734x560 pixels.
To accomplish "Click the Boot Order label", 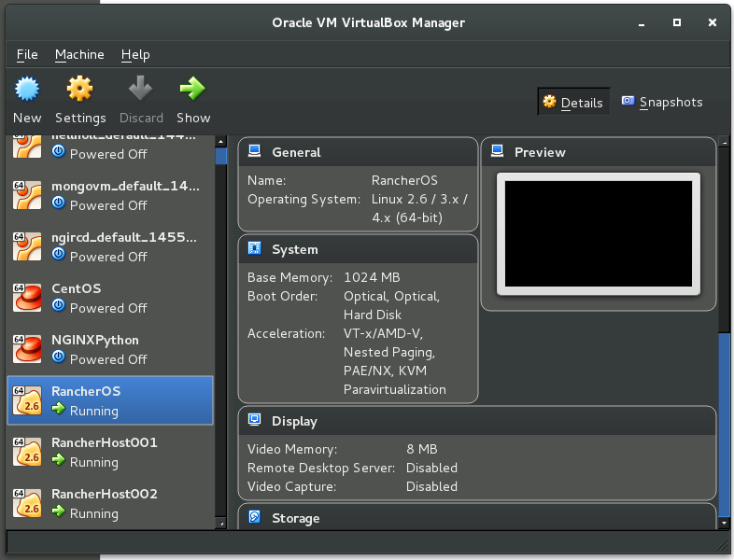I will [x=282, y=297].
